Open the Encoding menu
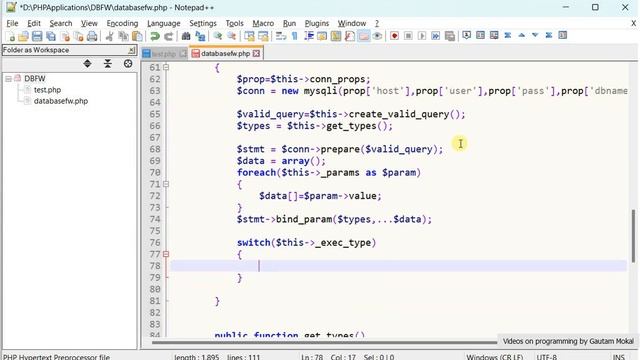 point(122,23)
